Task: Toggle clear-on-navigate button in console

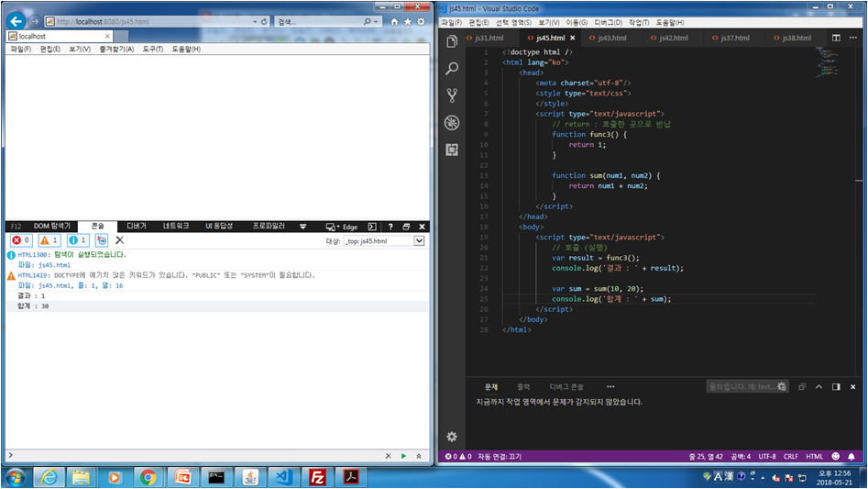Action: click(x=102, y=239)
